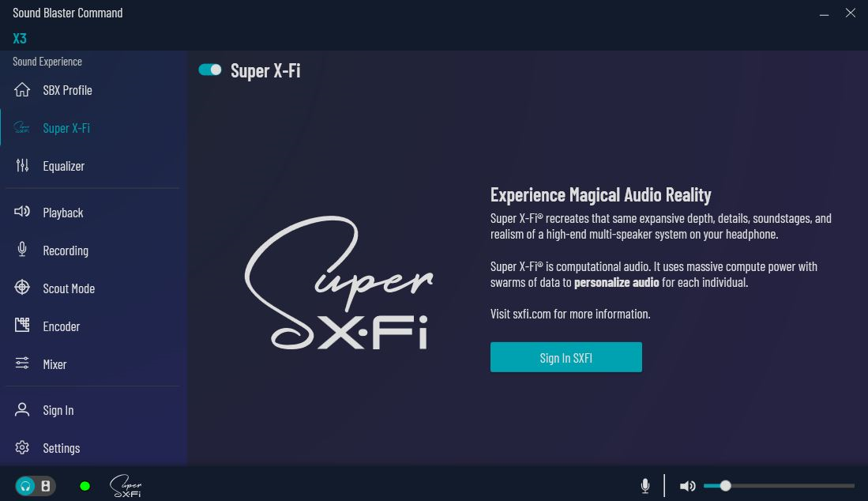Click the green status indicator dot
The height and width of the screenshot is (501, 868).
tap(85, 486)
